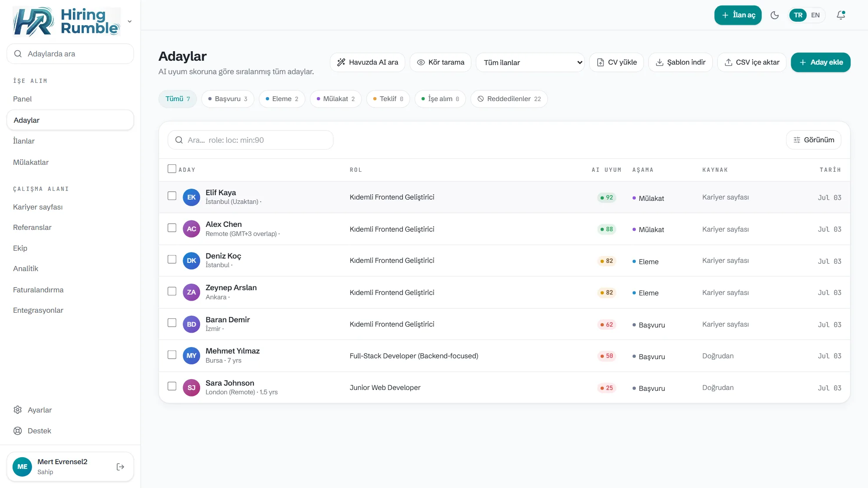868x488 pixels.
Task: Filter by the Mülakat stage tab
Action: (x=335, y=99)
